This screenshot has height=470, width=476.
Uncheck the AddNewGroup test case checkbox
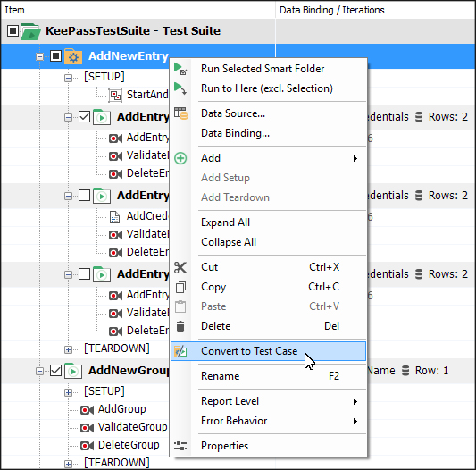[x=55, y=370]
